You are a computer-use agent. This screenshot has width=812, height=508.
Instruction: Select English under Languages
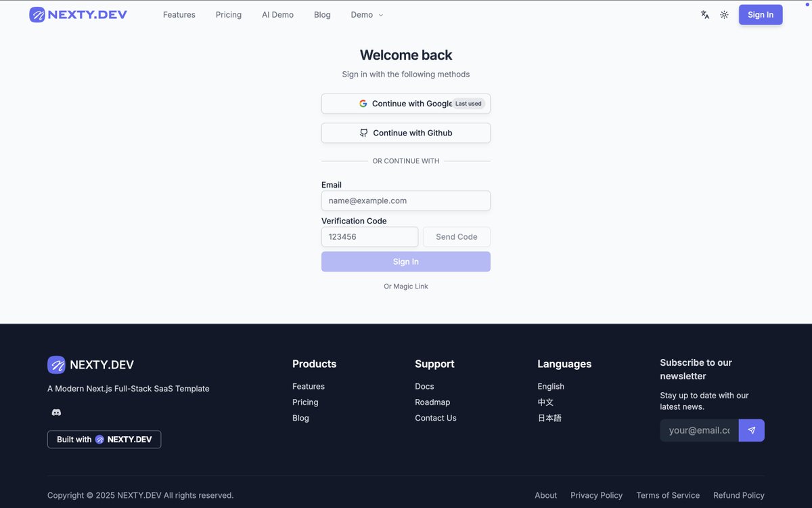551,386
